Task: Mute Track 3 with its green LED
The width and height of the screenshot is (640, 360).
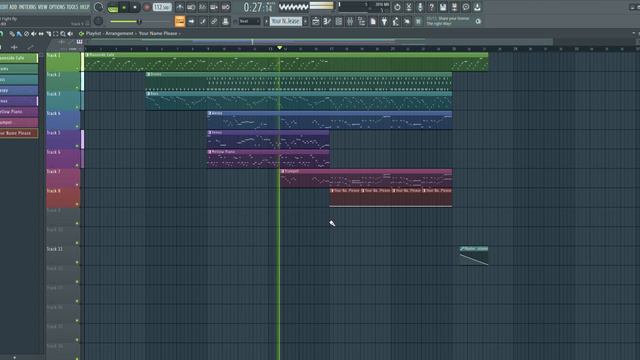Action: (77, 107)
